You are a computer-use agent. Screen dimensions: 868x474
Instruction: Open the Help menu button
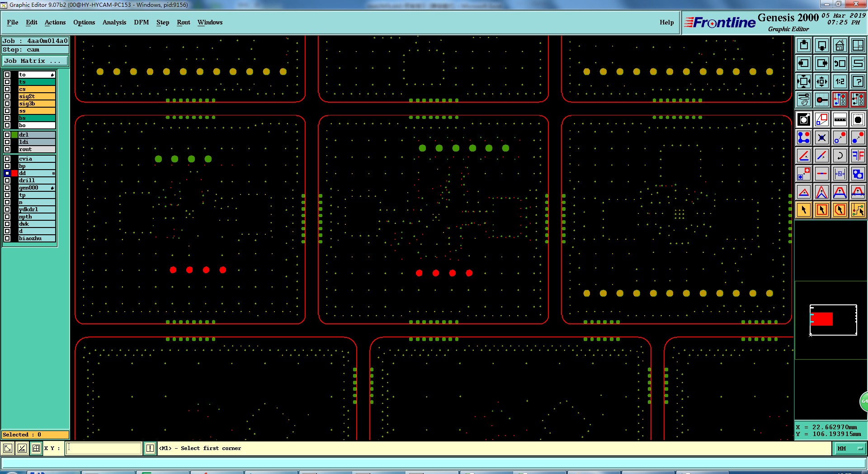pos(666,22)
